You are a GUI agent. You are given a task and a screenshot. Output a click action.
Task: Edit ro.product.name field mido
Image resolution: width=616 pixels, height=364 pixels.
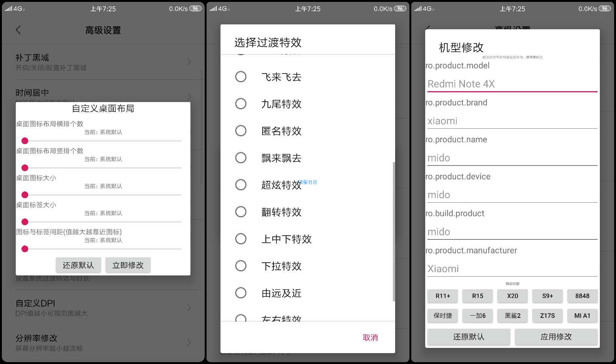[x=512, y=158]
